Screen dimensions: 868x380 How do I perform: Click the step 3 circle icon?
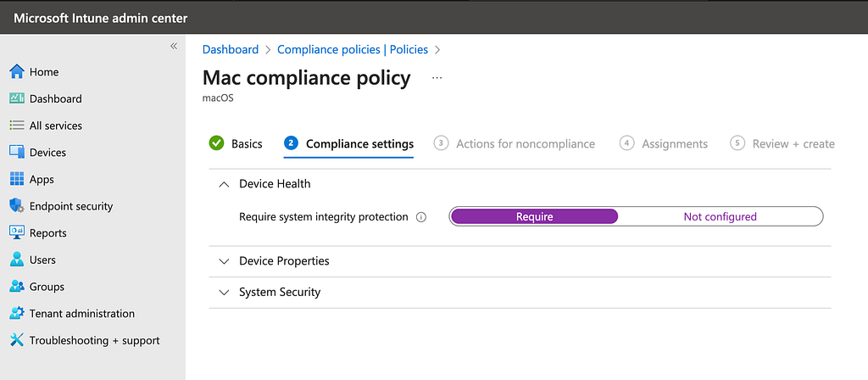click(x=441, y=143)
